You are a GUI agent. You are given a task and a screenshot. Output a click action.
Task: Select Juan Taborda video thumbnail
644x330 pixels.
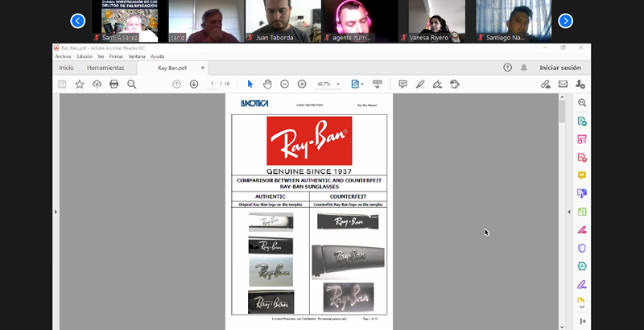[x=283, y=21]
